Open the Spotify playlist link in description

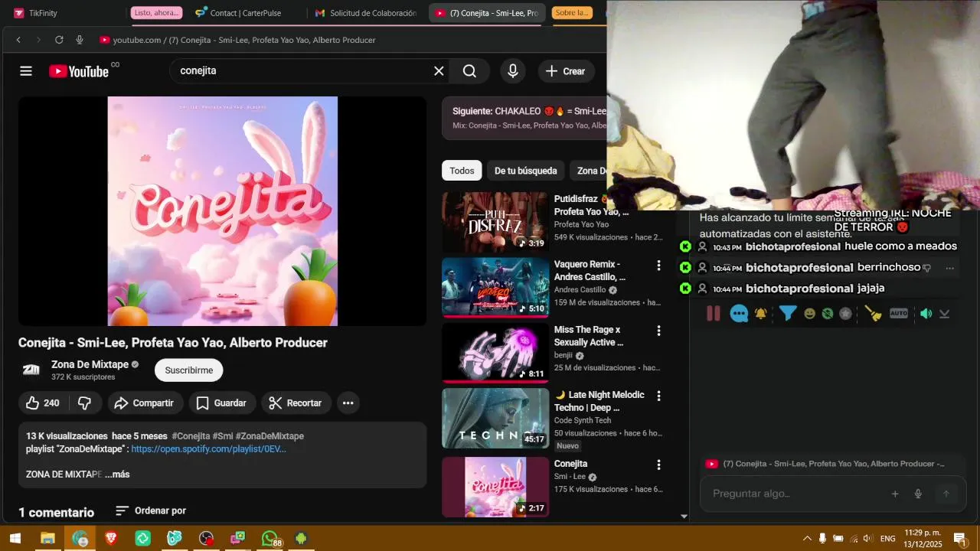(208, 449)
